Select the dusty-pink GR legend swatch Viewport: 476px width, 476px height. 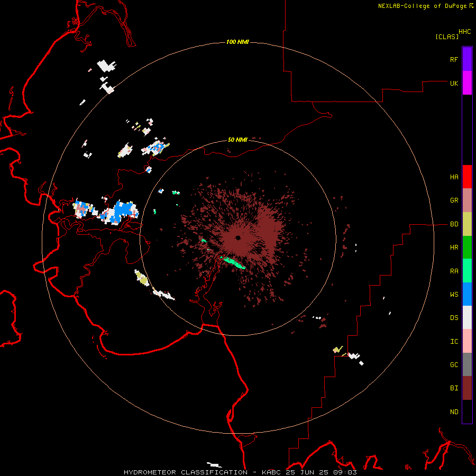point(467,200)
